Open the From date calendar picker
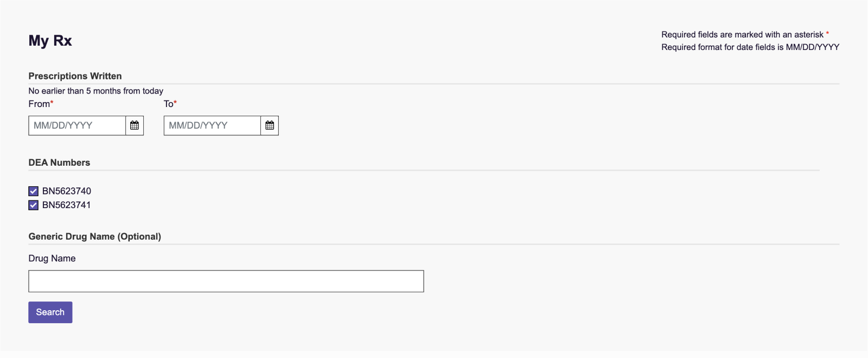This screenshot has height=358, width=868. [135, 125]
